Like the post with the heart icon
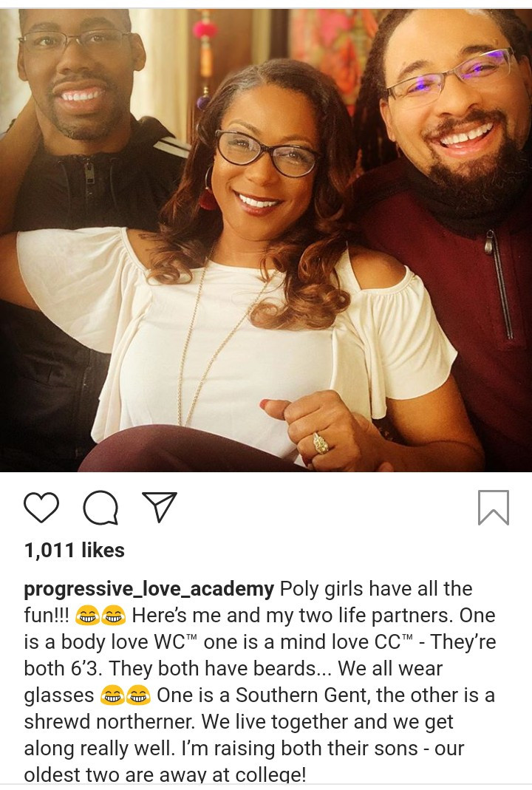This screenshot has height=790, width=532. coord(41,508)
